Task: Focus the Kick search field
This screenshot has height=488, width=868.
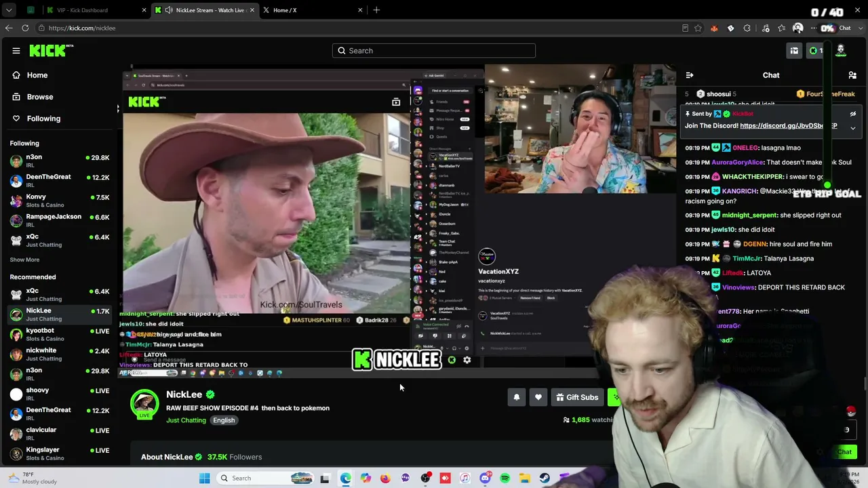Action: (434, 51)
